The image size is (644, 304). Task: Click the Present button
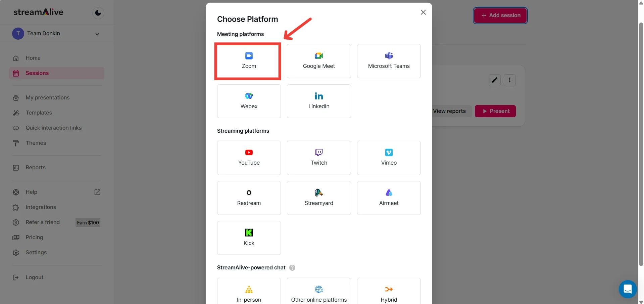(x=495, y=111)
